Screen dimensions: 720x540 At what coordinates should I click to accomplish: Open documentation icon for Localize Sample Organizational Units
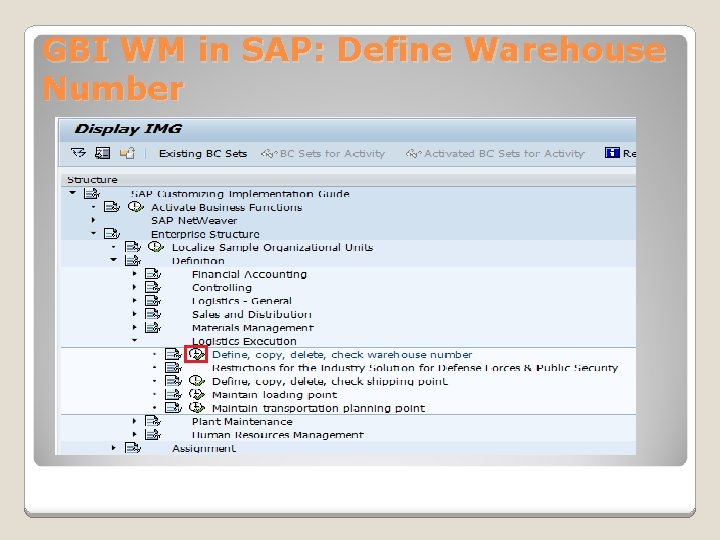pyautogui.click(x=133, y=247)
